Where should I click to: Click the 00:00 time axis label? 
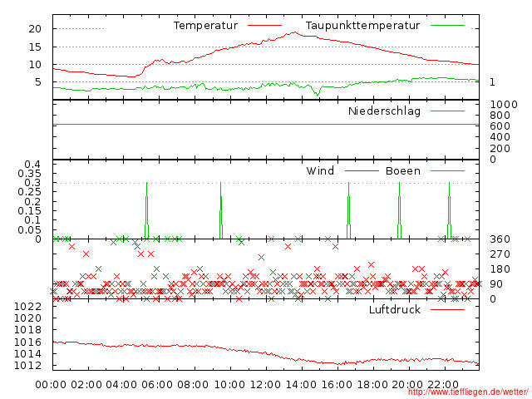pyautogui.click(x=51, y=385)
